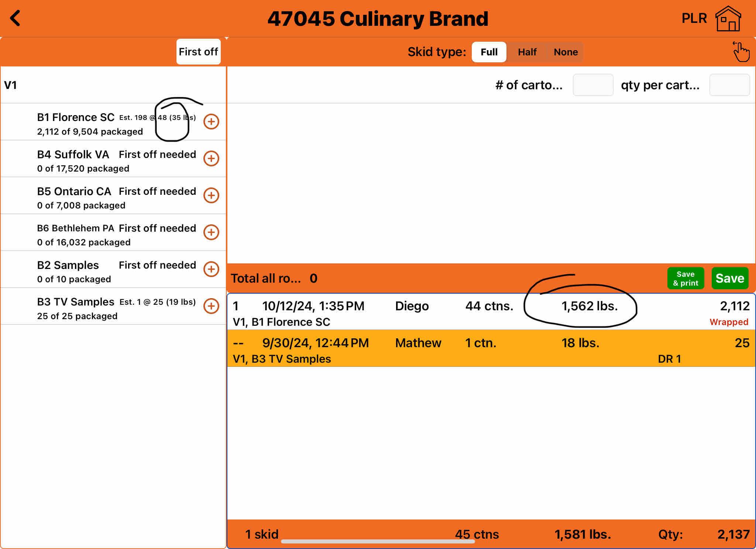Tap plus icon for B2 Samples
The width and height of the screenshot is (756, 549).
coord(211,269)
